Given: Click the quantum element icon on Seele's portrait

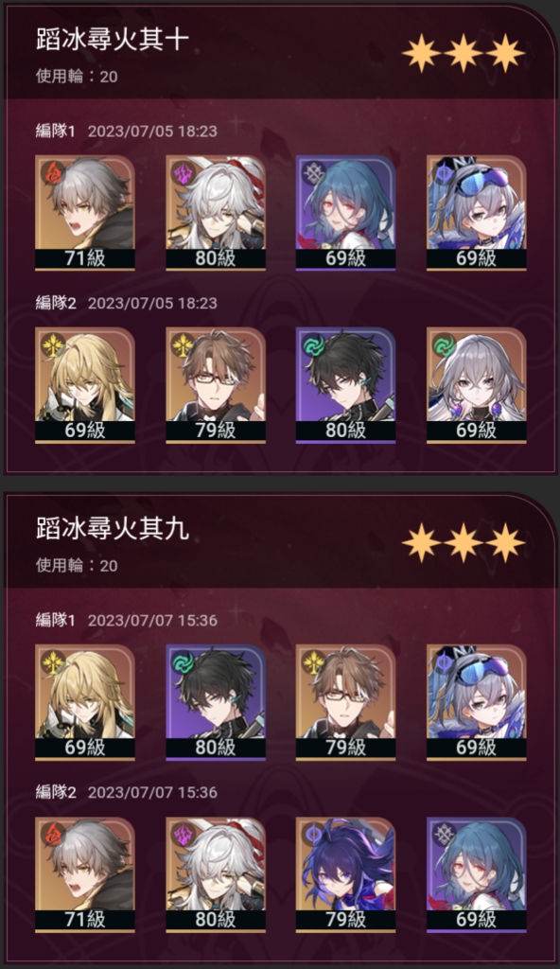Looking at the screenshot, I should click(x=314, y=835).
